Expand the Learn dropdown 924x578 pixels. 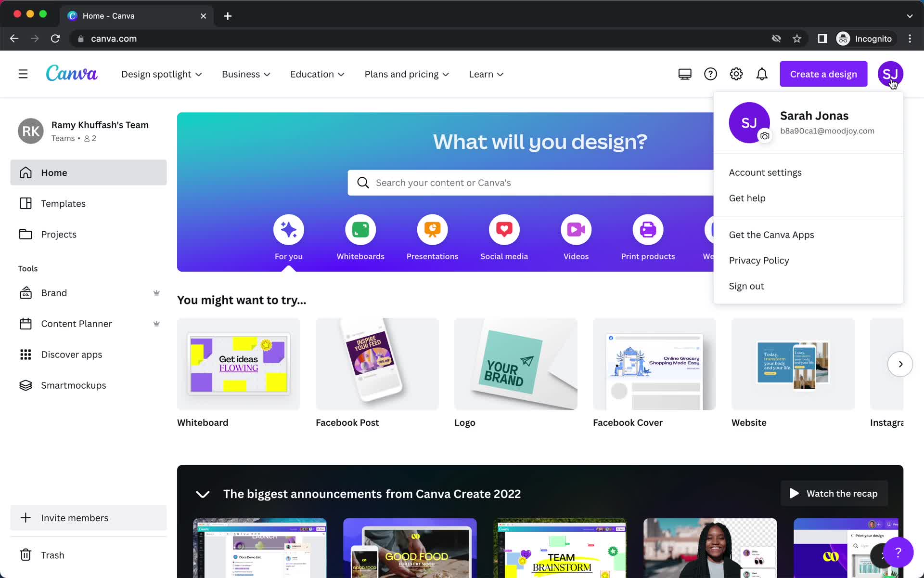tap(486, 74)
